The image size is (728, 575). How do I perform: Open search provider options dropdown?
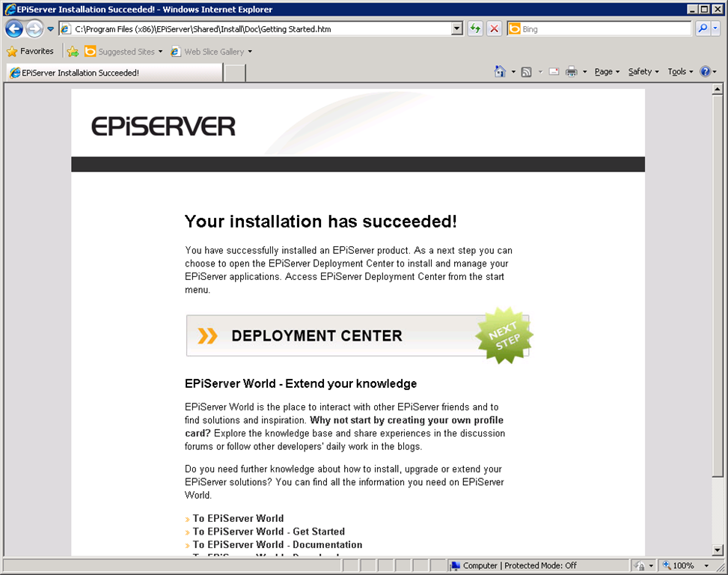click(715, 28)
